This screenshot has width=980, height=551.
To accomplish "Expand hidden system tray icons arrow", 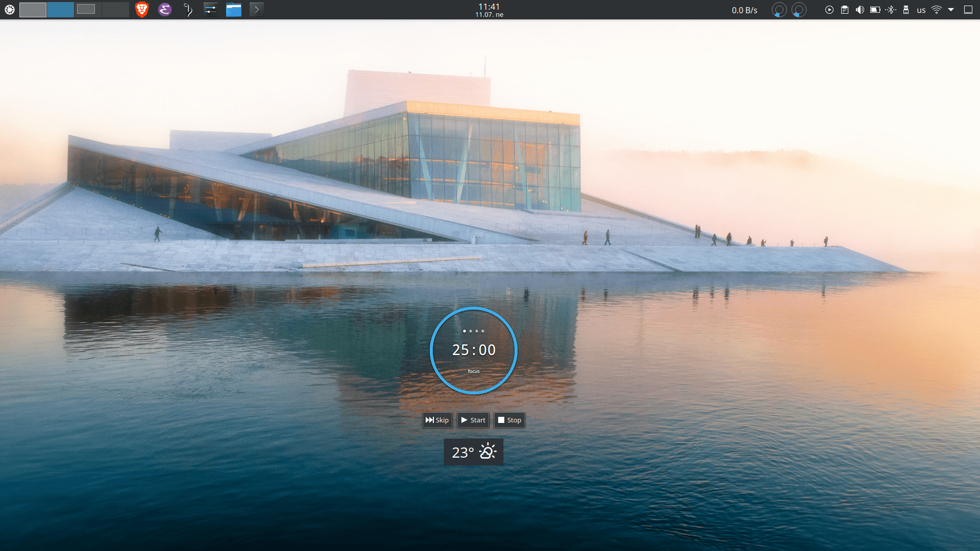I will coord(951,10).
